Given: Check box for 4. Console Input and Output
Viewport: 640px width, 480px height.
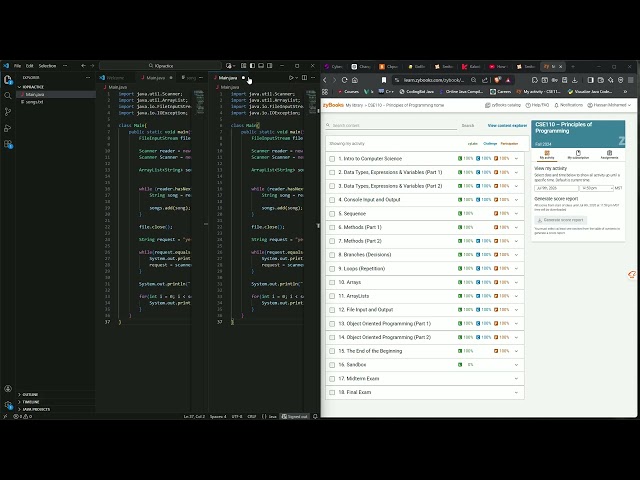Looking at the screenshot, I should pos(332,200).
